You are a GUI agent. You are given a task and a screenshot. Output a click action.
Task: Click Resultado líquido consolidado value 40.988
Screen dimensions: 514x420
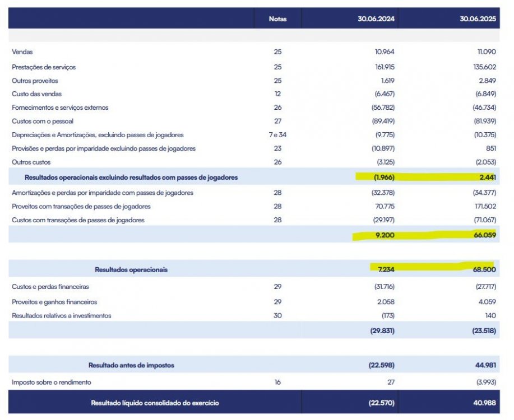tap(484, 403)
